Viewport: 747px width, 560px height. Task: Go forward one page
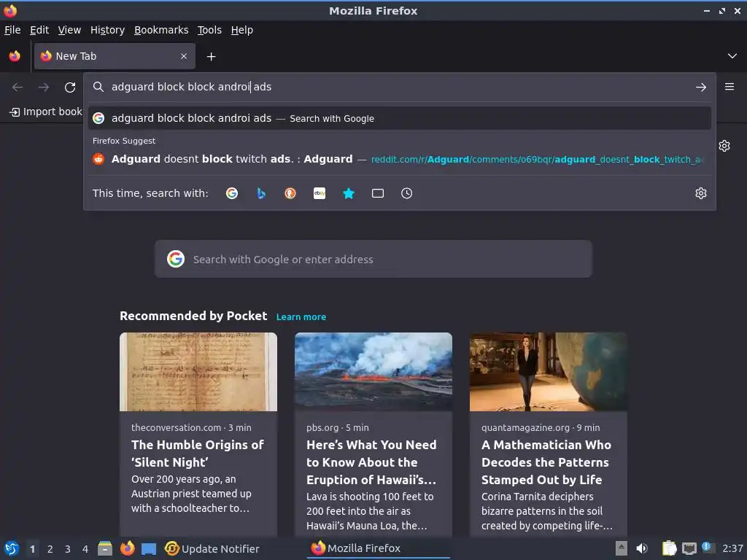44,87
